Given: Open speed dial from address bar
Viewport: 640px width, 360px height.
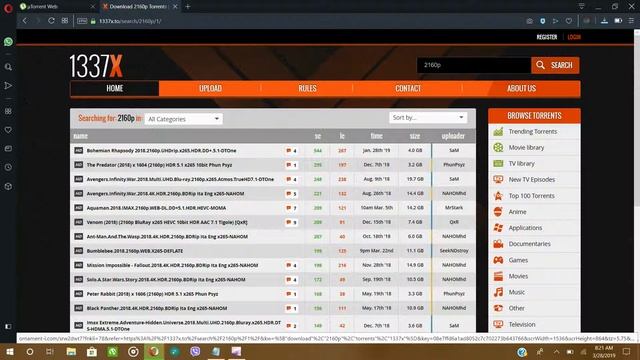Looking at the screenshot, I should point(65,21).
